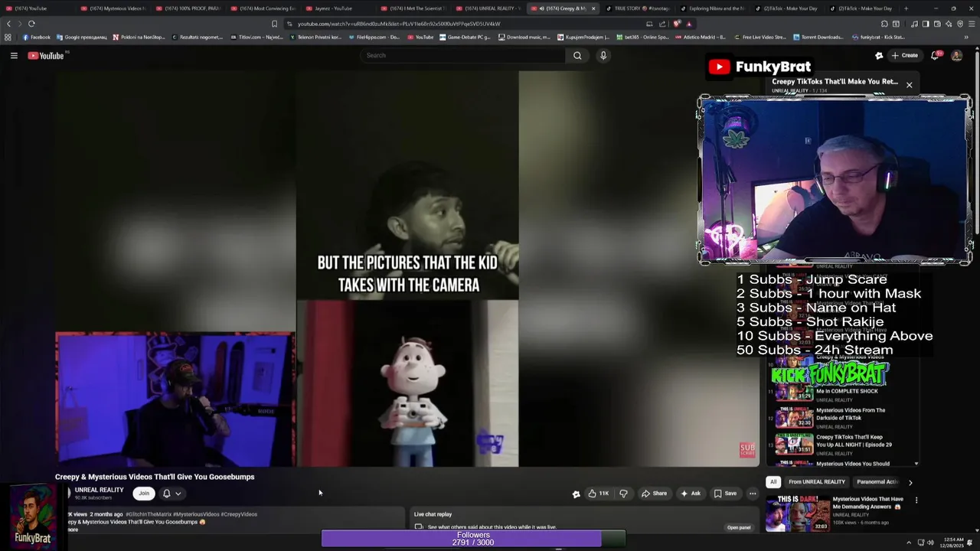980x551 pixels.
Task: Close the playlist panel with X
Action: click(909, 85)
